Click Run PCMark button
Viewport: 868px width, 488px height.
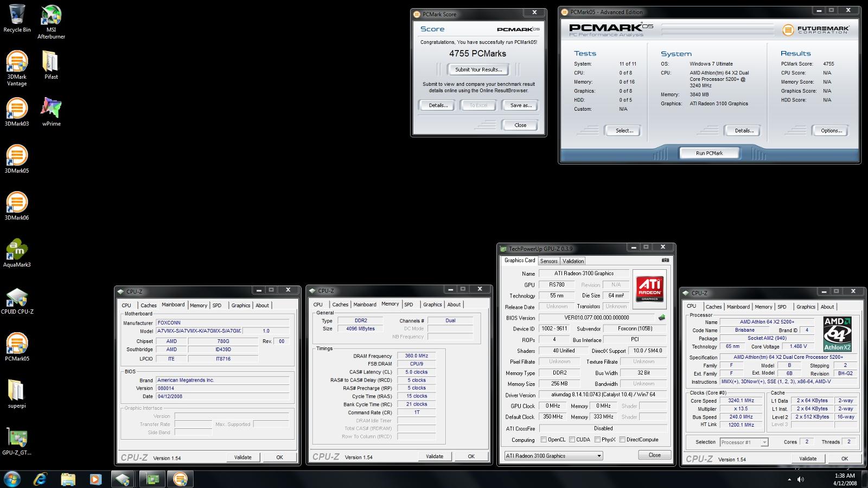pos(709,153)
